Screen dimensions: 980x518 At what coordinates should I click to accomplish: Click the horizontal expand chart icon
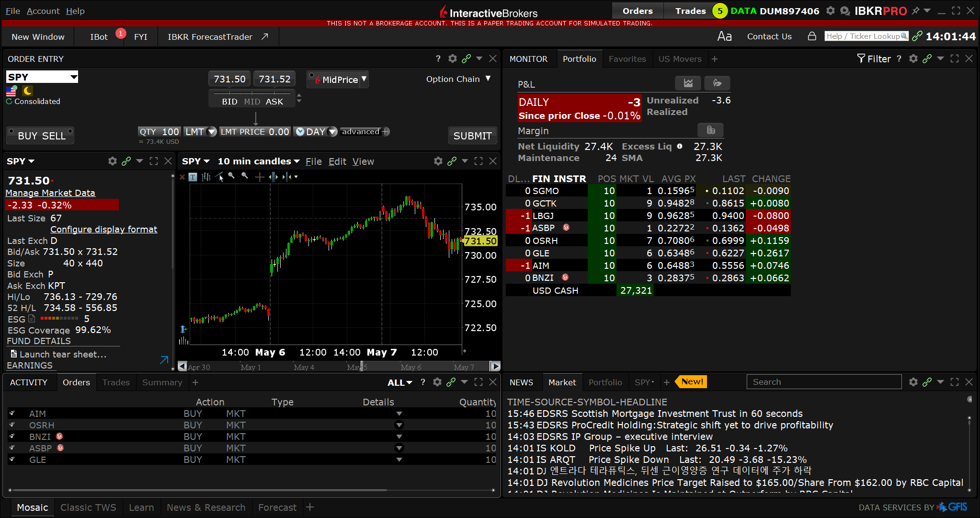(x=273, y=177)
